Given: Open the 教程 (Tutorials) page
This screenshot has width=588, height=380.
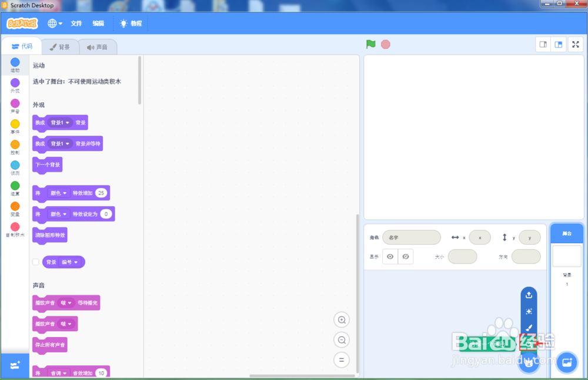Looking at the screenshot, I should click(131, 23).
